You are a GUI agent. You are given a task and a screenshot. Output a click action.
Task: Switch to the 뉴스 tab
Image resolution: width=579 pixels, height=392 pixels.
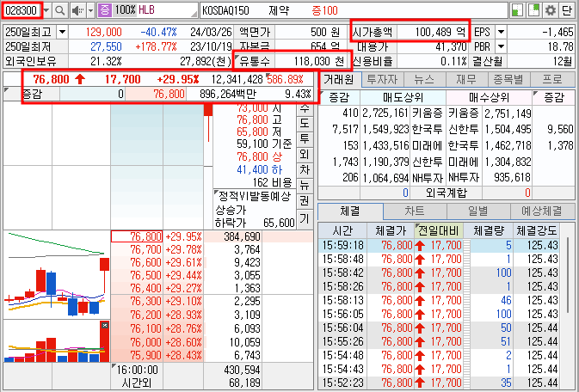coord(424,79)
